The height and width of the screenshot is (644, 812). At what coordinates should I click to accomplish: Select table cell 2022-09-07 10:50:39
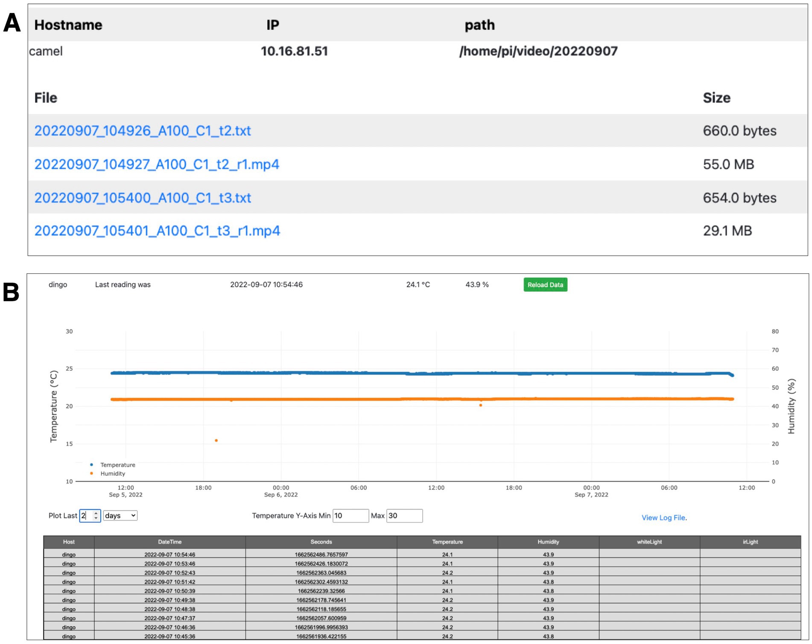pos(169,591)
